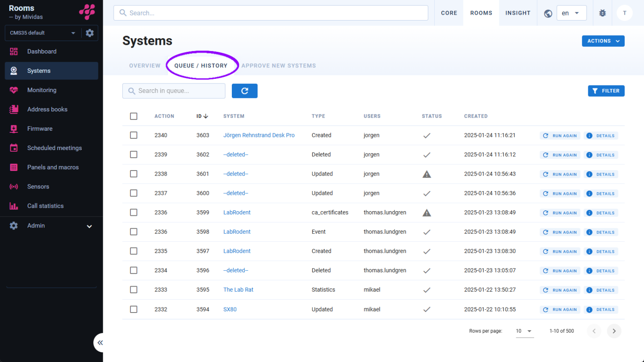Open Sensors sidebar item

coord(51,186)
